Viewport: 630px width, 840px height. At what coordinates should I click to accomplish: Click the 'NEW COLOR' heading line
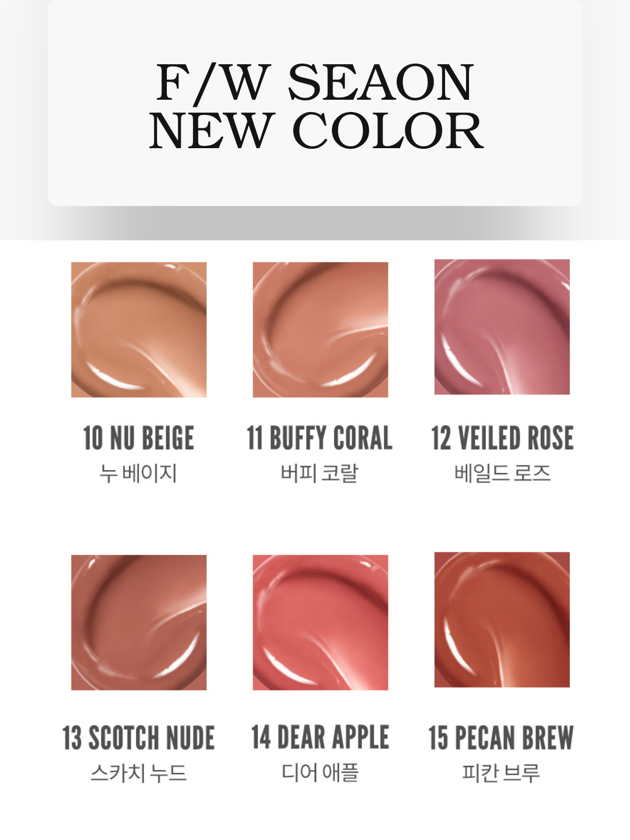[316, 131]
